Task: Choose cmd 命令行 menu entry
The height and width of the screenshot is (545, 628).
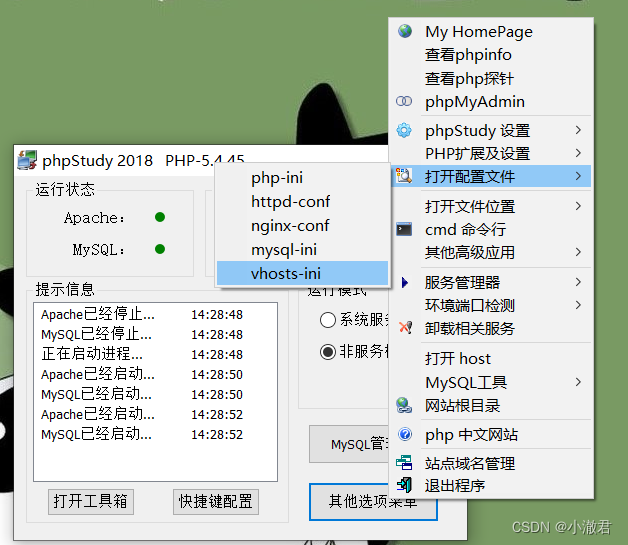Action: (x=491, y=229)
